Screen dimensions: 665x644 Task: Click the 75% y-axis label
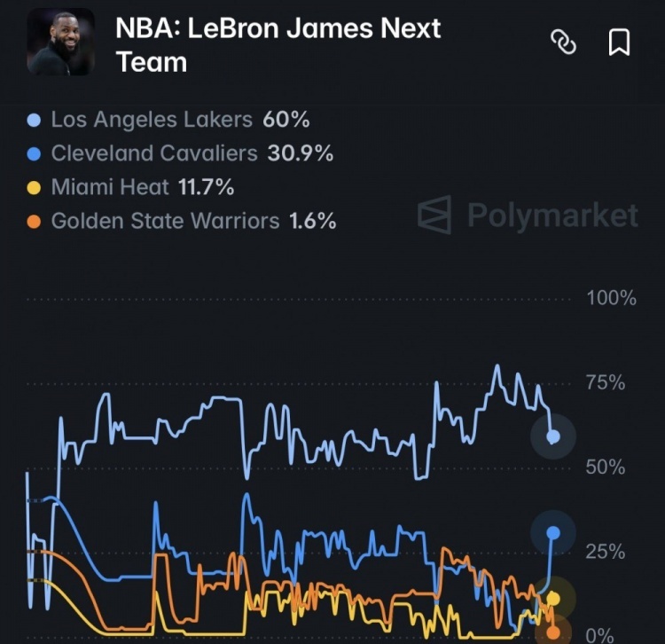pos(606,382)
